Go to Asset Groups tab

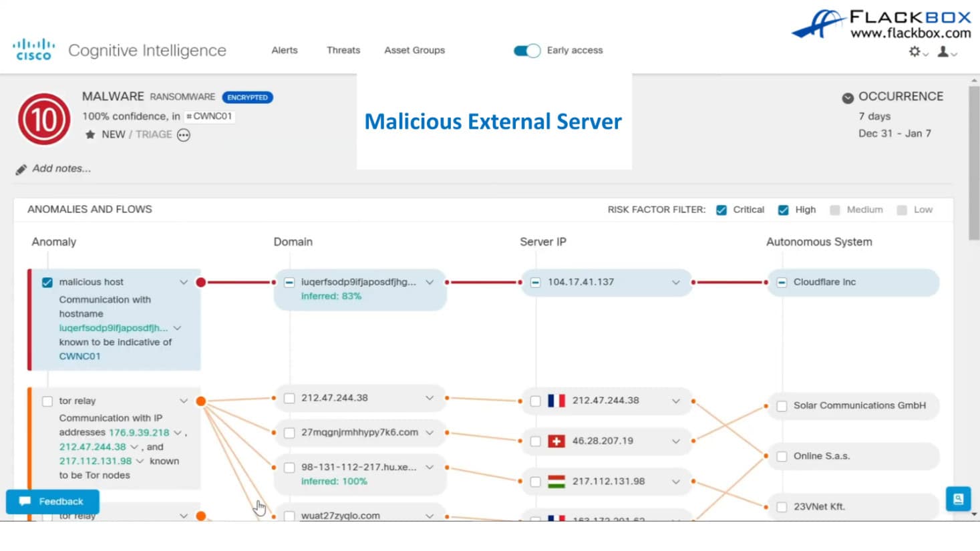click(x=414, y=50)
